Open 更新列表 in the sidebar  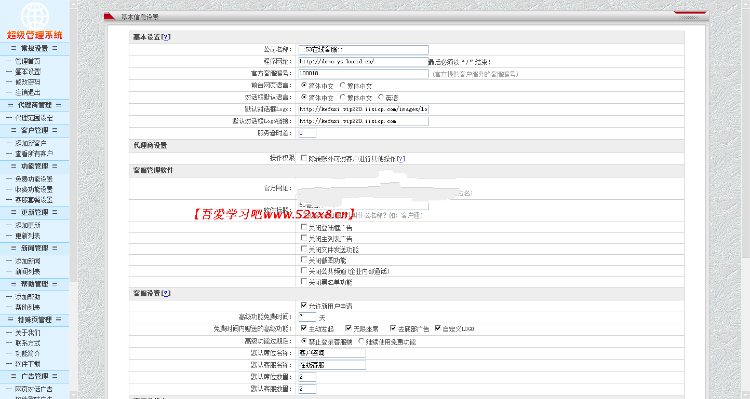[28, 236]
